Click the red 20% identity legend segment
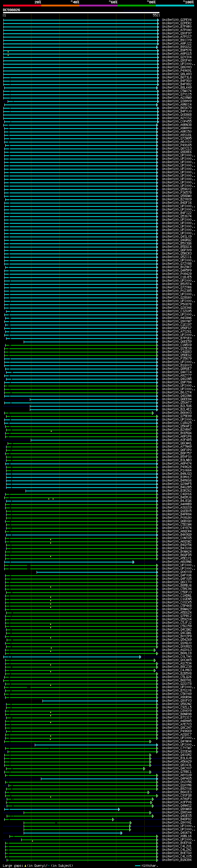 [x=22, y=6]
